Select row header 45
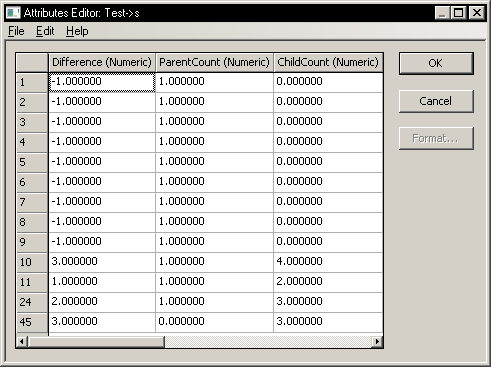491x367 pixels. pos(32,322)
